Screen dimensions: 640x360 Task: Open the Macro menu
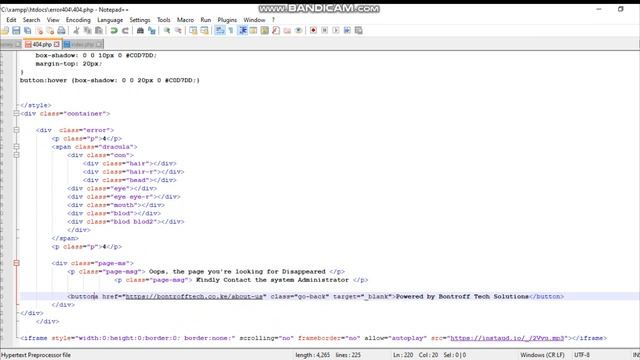pos(185,20)
